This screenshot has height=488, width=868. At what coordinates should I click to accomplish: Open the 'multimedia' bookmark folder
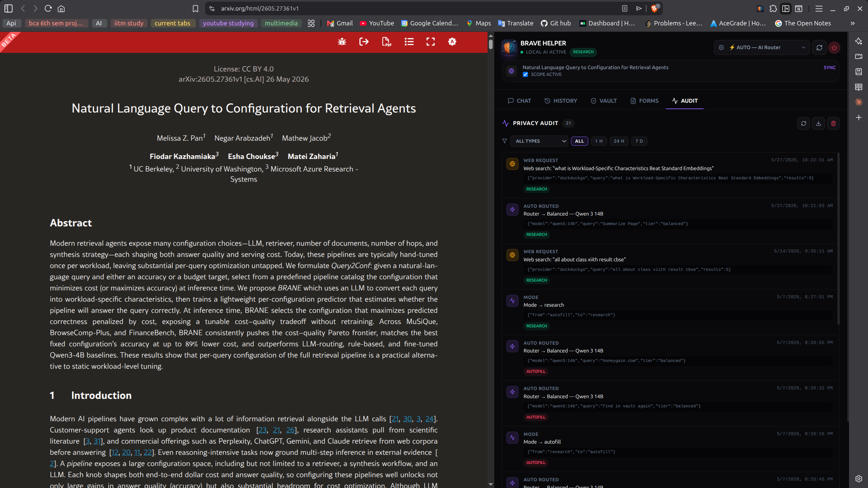[281, 23]
